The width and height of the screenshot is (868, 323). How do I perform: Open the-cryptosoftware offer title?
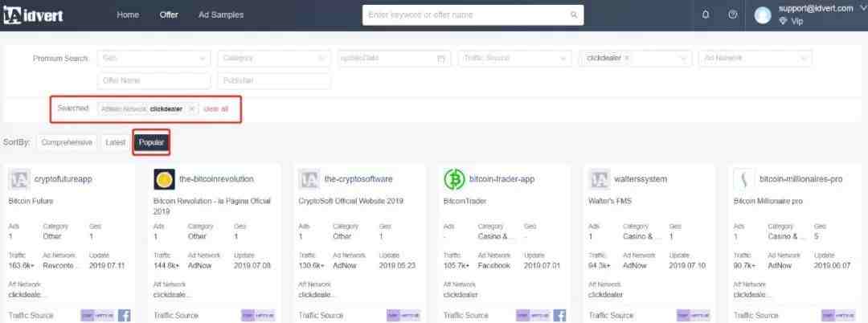(x=358, y=179)
